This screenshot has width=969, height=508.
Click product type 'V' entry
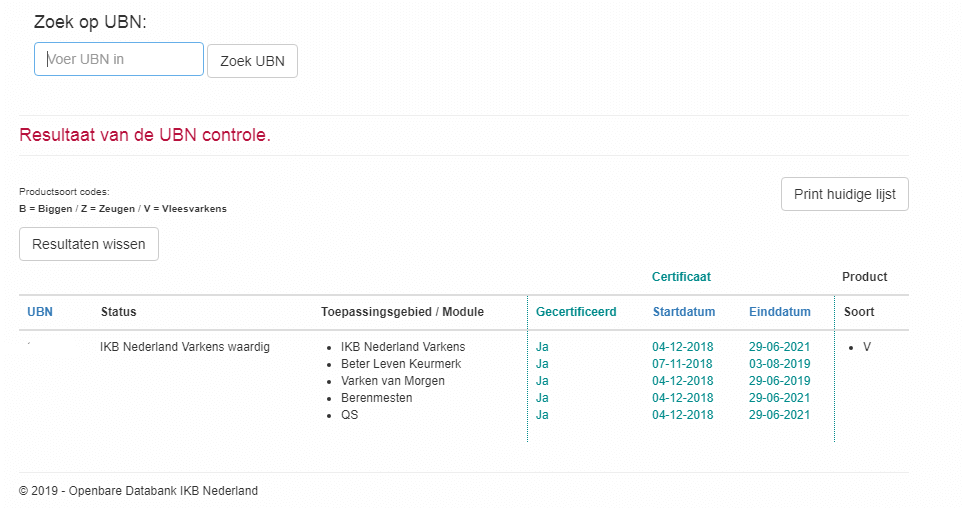point(867,347)
